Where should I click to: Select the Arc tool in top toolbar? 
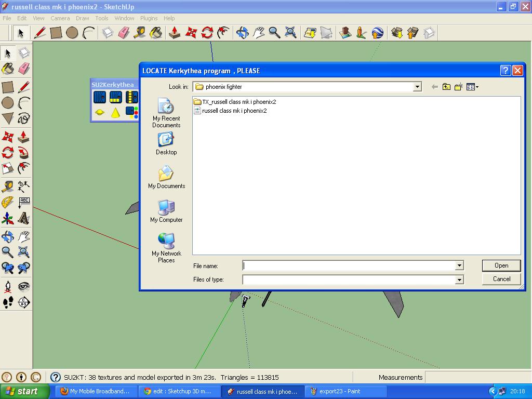(x=88, y=33)
